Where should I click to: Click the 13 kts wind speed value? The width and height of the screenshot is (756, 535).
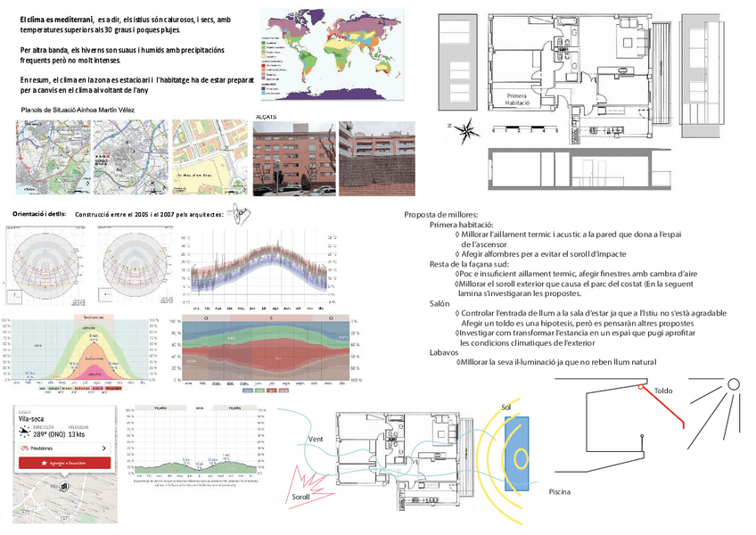click(x=77, y=434)
